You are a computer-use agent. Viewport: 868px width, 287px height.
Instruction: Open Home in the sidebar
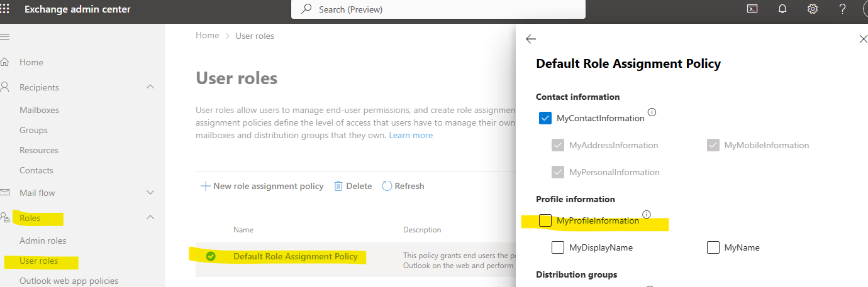click(x=31, y=62)
